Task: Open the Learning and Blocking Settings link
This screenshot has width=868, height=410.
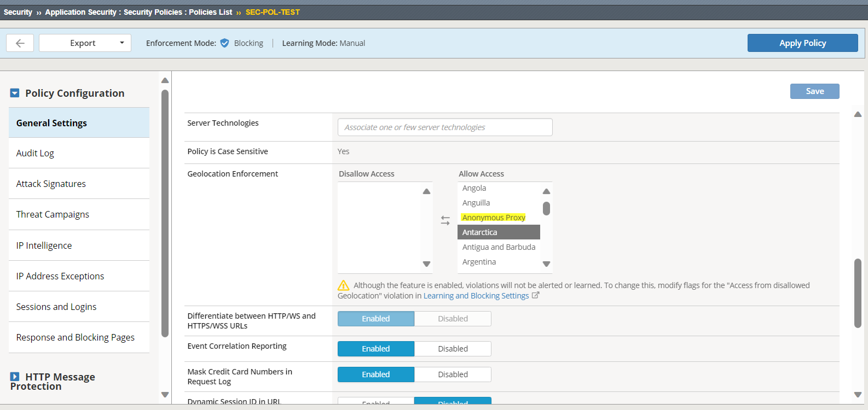Action: (x=476, y=296)
